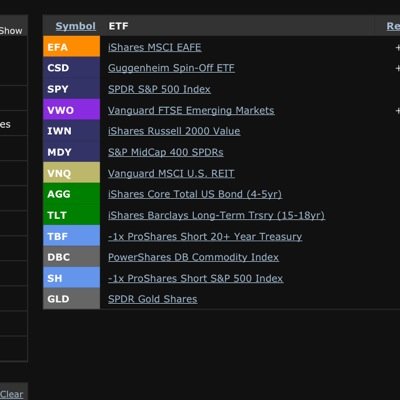
Task: Click the ETF column header
Action: [x=118, y=26]
